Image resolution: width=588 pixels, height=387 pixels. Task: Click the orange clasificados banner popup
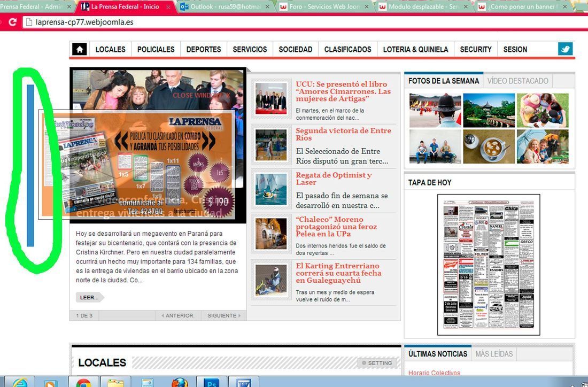(x=137, y=165)
